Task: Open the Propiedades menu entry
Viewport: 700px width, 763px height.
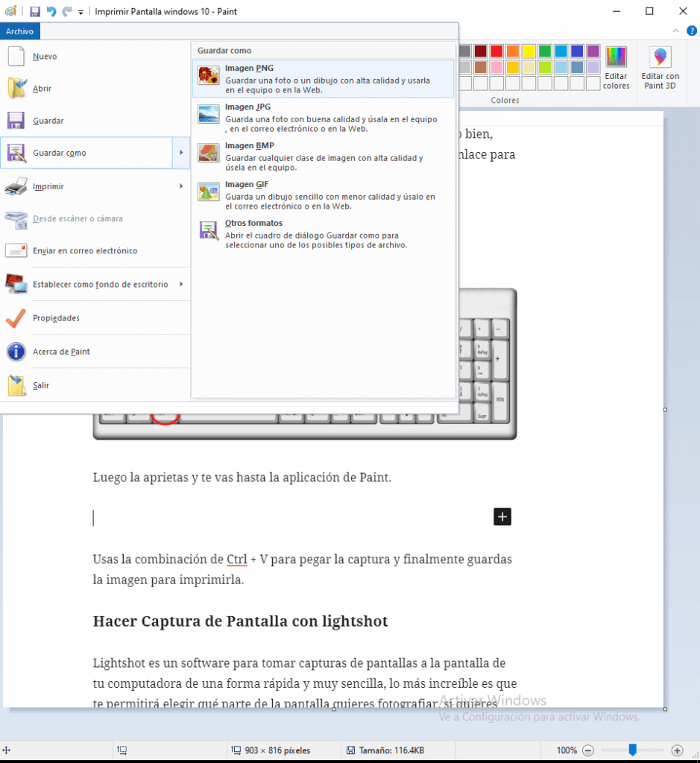Action: click(56, 318)
